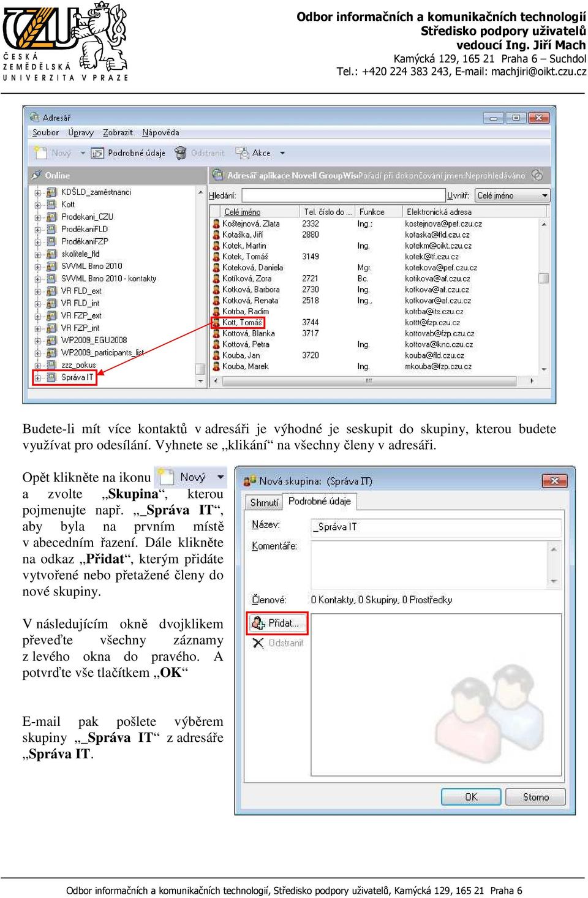Click the machjiri@oikt.czu.cz email in the header
Viewport: 588px width, 898px height.
pos(539,72)
